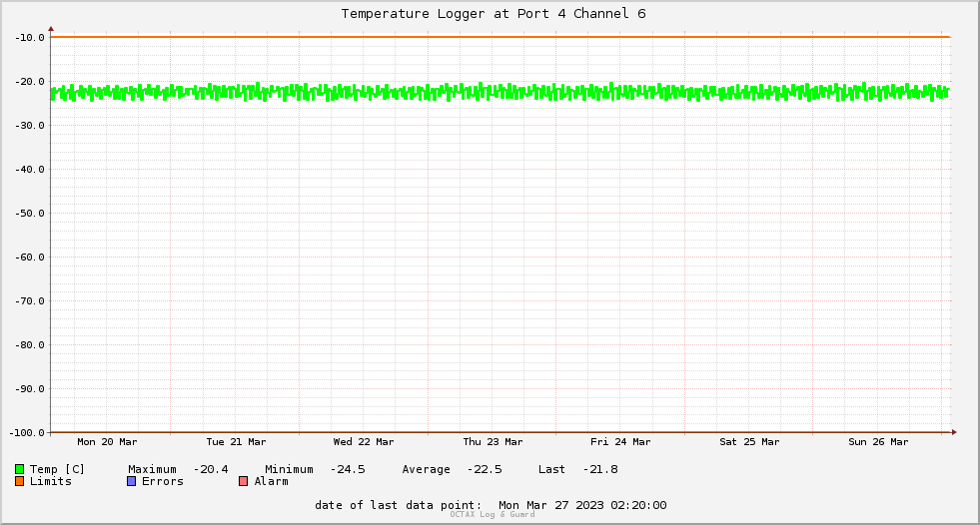Click the red Alarm legend swatch

(x=243, y=481)
